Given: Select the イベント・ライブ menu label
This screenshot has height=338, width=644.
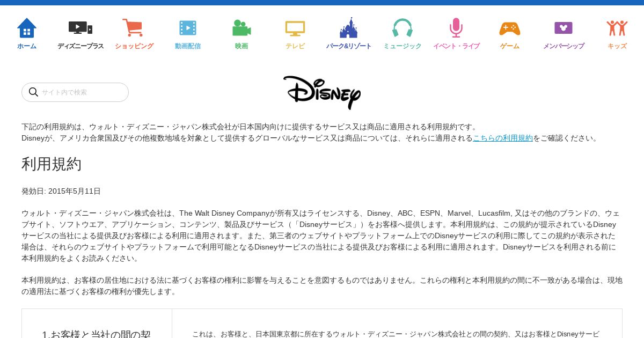Looking at the screenshot, I should pos(456,46).
